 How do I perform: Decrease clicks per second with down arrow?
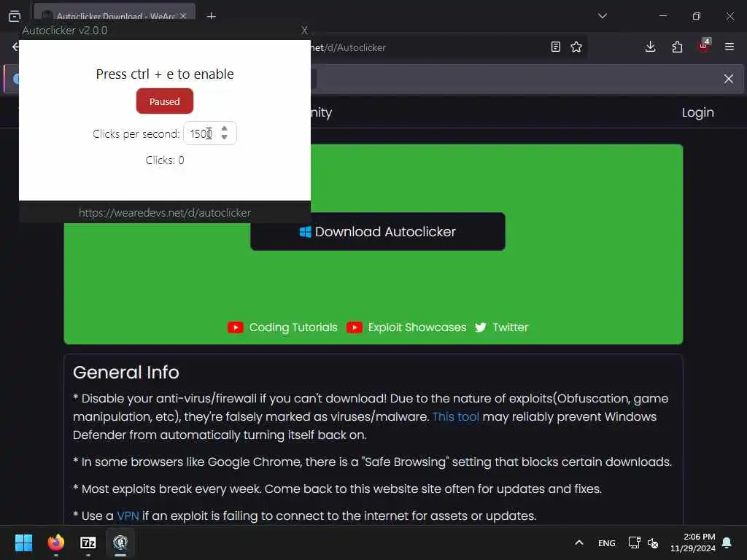click(x=225, y=138)
